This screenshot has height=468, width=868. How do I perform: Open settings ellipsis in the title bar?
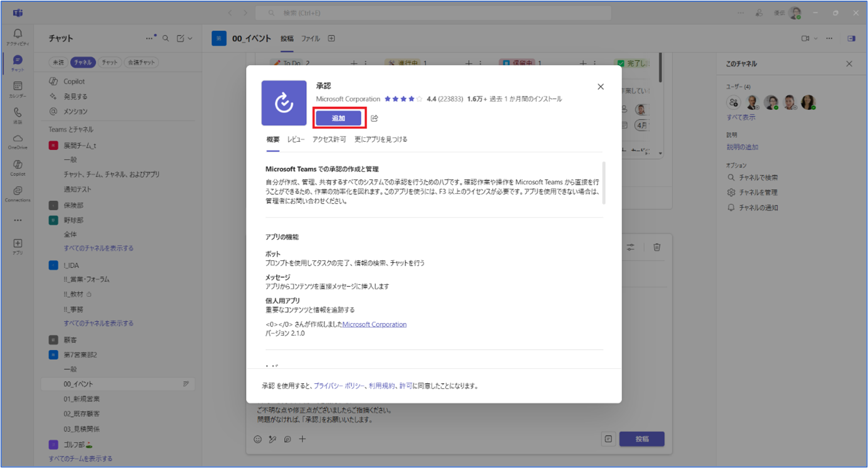(x=741, y=13)
